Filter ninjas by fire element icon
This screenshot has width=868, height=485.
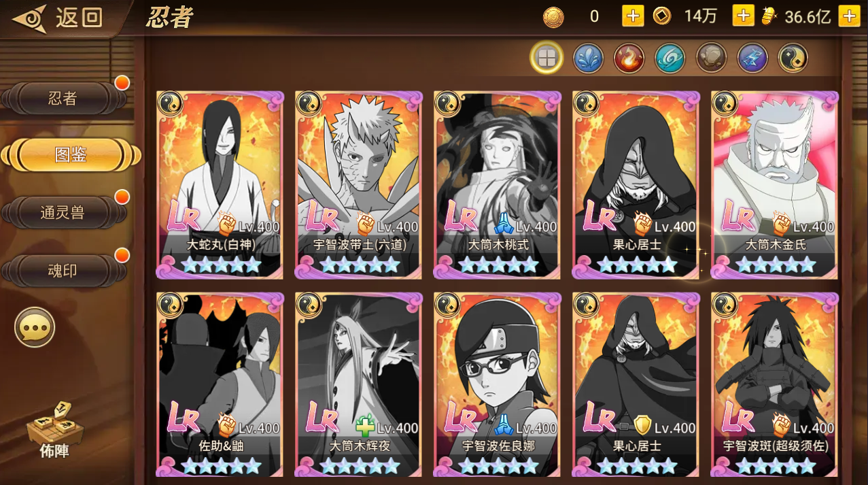click(629, 58)
